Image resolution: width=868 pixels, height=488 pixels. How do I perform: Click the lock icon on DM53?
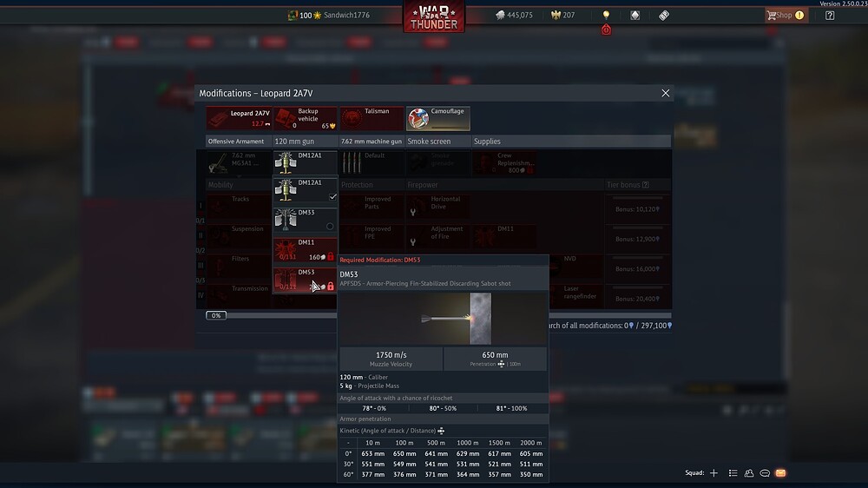(x=331, y=287)
